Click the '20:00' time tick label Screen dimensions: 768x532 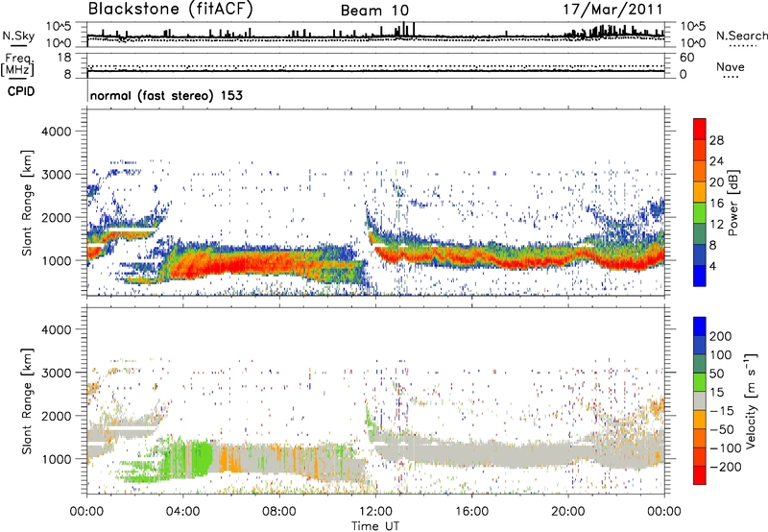[567, 512]
